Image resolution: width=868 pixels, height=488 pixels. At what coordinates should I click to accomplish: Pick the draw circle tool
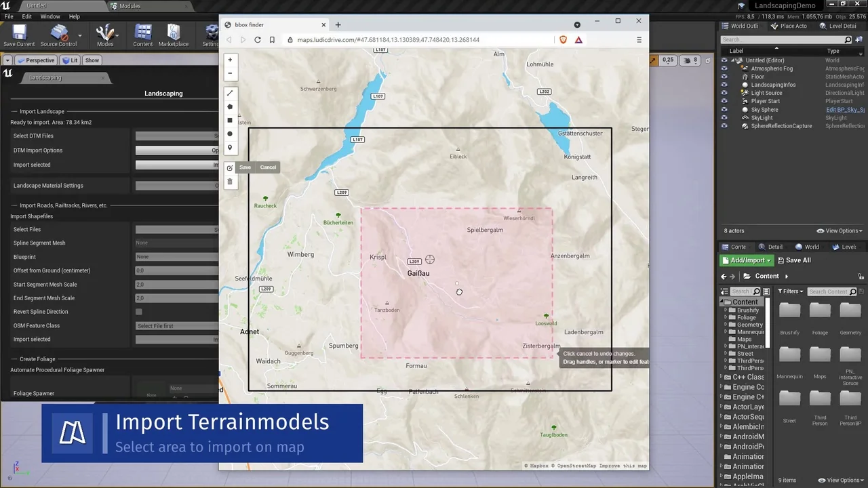click(x=230, y=134)
